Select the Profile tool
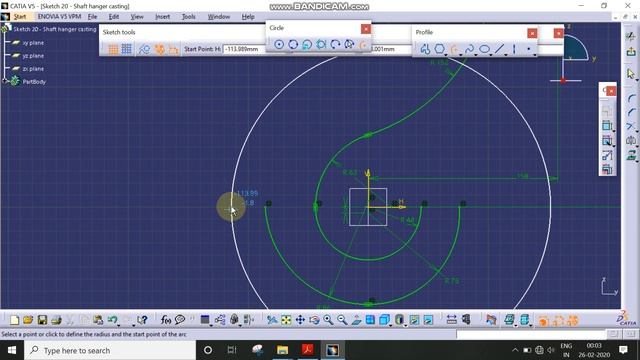Screen dimensions: 640x360 click(425, 49)
